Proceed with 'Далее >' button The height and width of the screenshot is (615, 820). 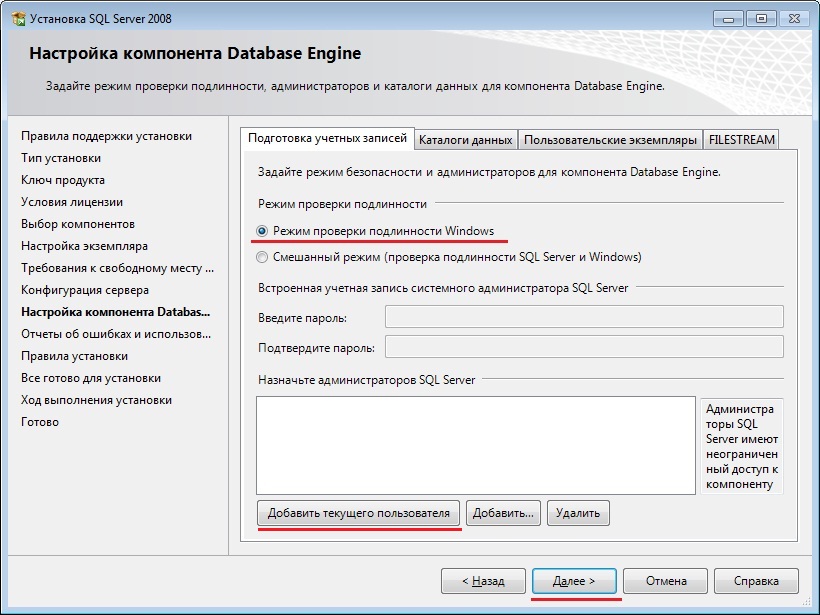(x=574, y=581)
